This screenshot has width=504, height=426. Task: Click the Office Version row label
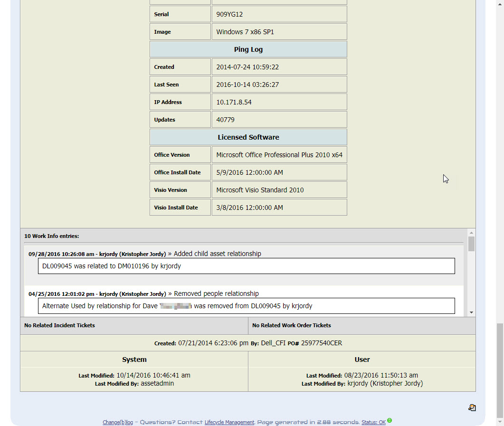click(171, 155)
